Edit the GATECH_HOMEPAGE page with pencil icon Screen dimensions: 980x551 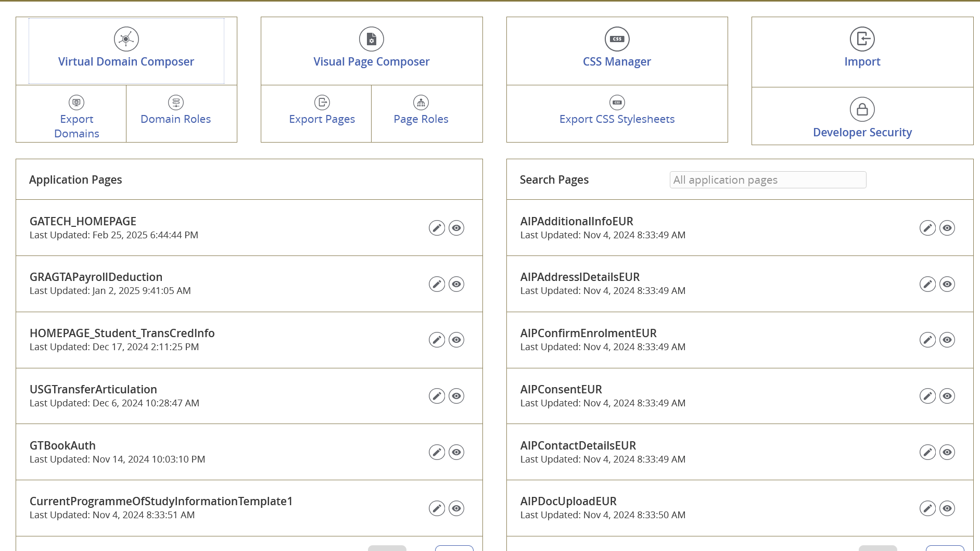click(437, 228)
